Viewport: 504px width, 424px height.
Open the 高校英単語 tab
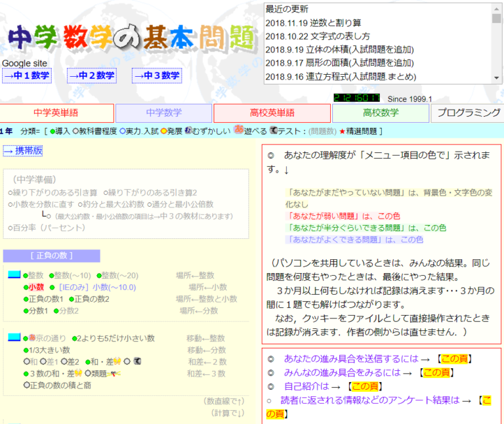[272, 113]
